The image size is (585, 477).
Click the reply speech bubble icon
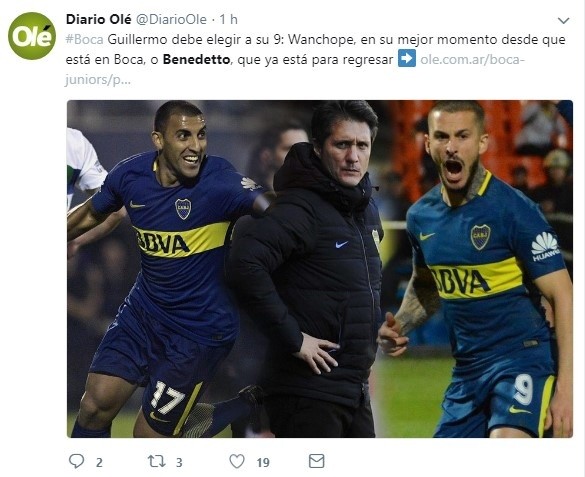[76, 461]
